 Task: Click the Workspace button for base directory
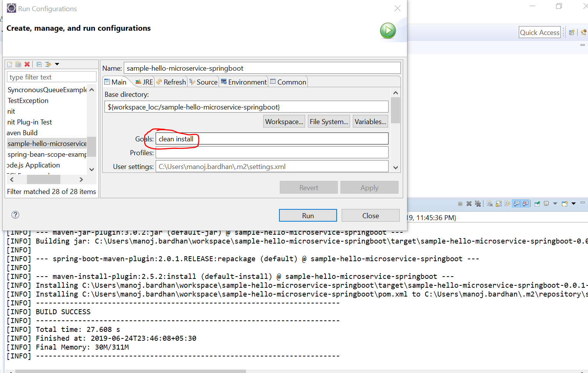click(x=284, y=121)
